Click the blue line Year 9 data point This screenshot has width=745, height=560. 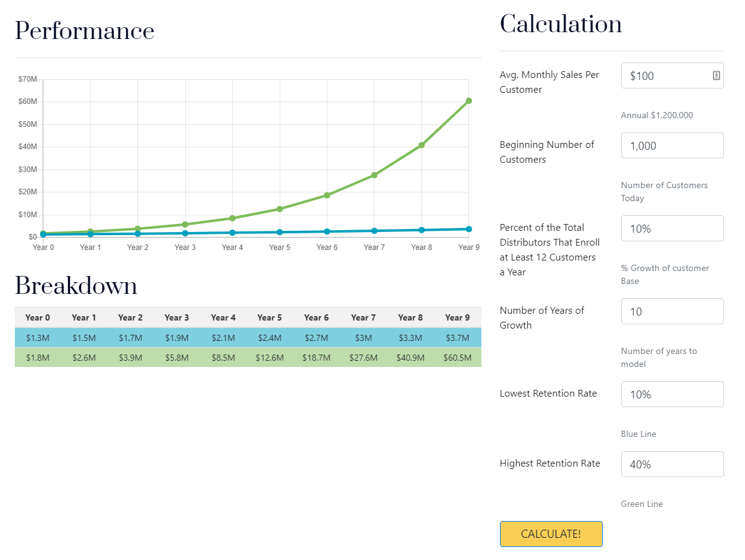(468, 229)
